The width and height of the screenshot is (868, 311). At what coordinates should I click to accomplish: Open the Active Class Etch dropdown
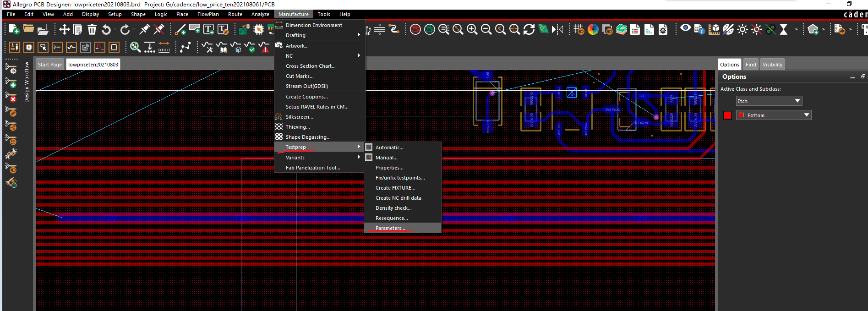(x=769, y=101)
